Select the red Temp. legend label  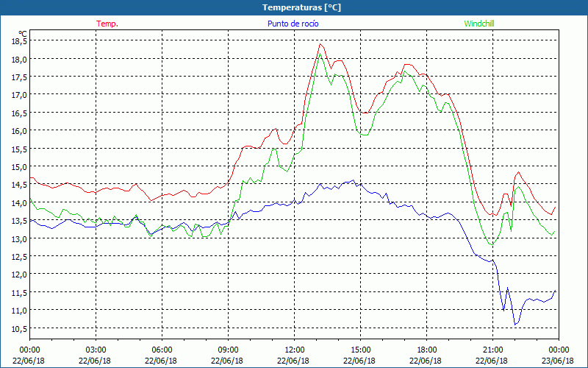coord(107,24)
